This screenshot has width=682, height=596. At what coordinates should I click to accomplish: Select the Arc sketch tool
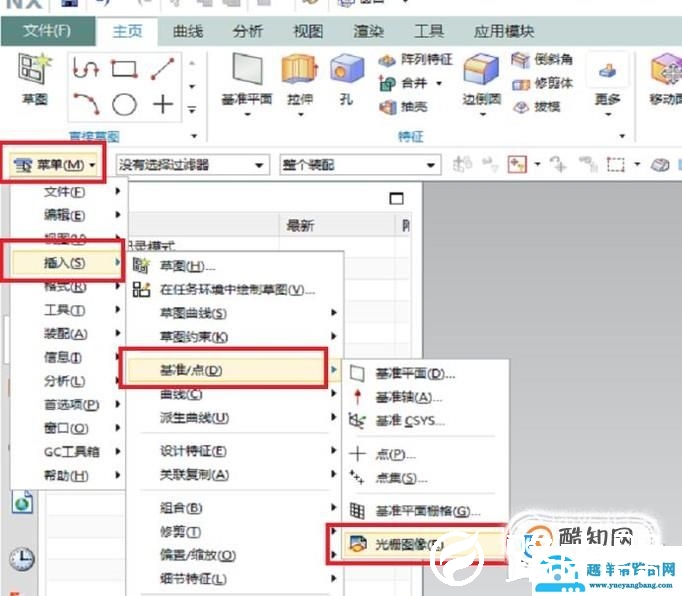(x=86, y=104)
